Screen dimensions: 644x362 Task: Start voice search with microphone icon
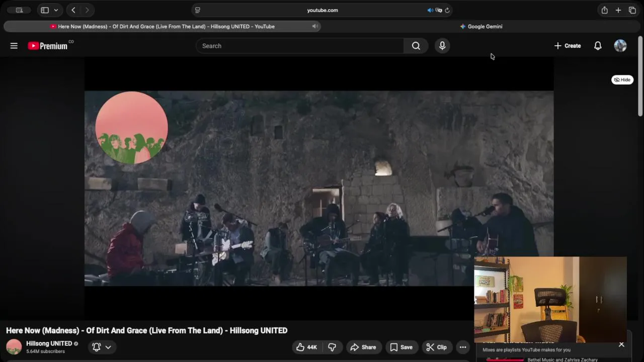click(442, 46)
